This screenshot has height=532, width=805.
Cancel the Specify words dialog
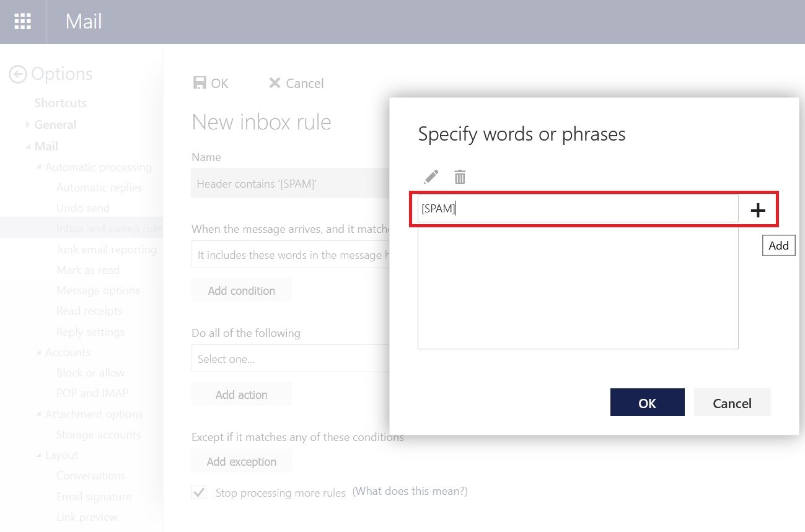(x=732, y=403)
